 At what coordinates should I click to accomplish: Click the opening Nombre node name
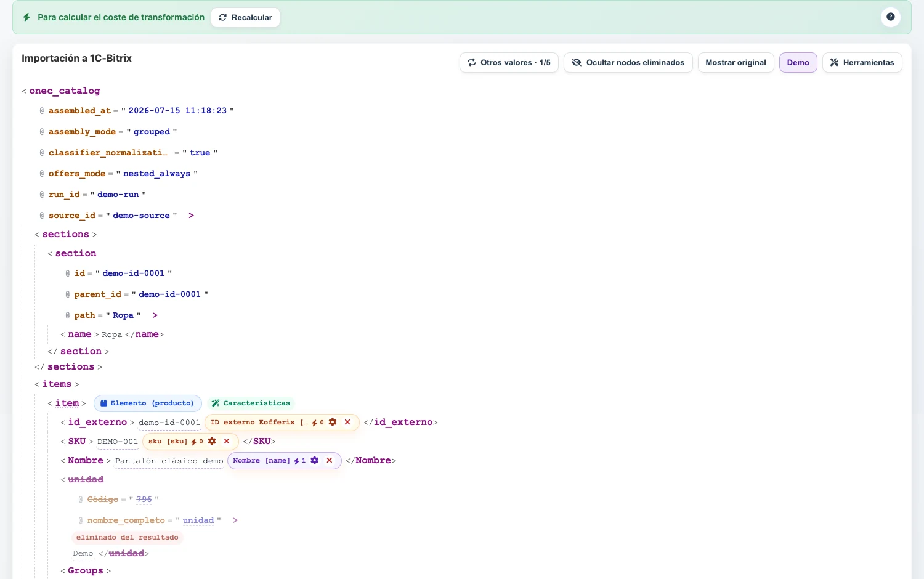pos(86,460)
